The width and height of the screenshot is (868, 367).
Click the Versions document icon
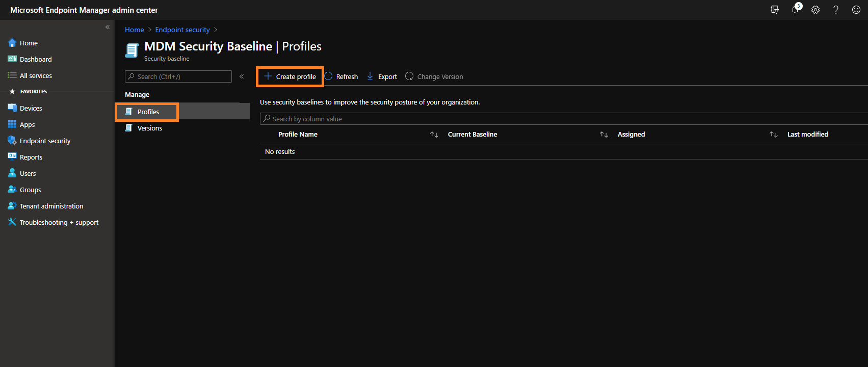tap(129, 127)
